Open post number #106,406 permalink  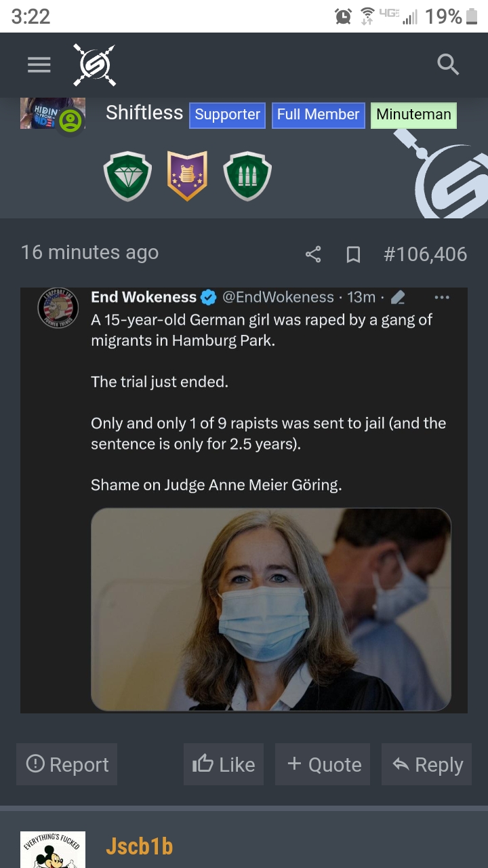425,254
